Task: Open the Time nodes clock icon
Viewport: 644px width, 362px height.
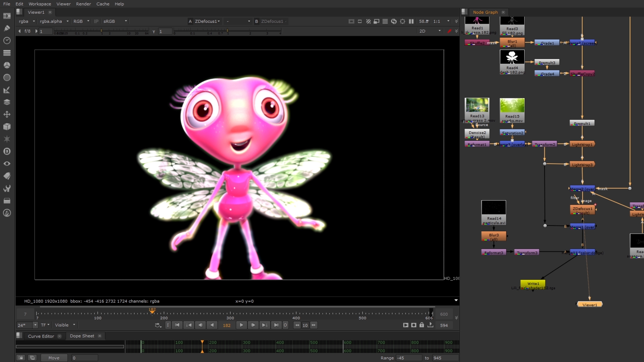Action: (7, 41)
